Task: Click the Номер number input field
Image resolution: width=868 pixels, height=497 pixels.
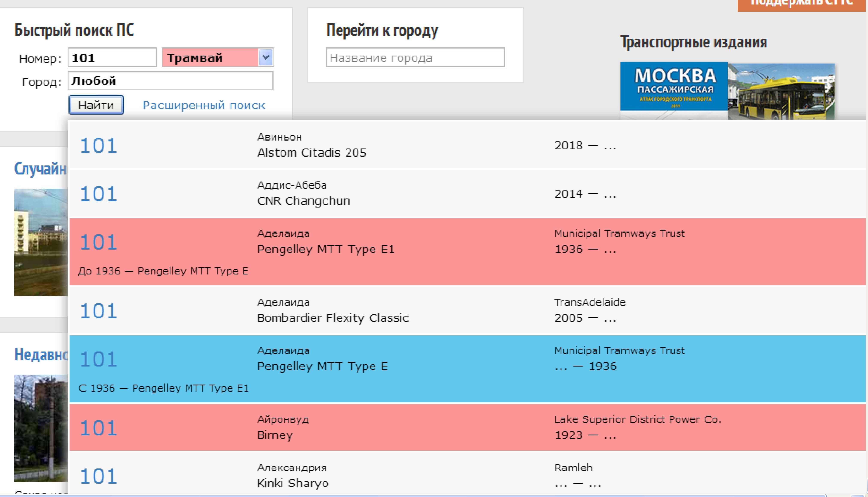Action: coord(112,58)
